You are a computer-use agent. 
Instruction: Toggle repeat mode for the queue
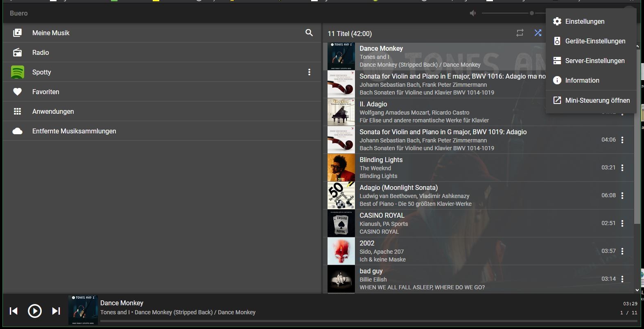pyautogui.click(x=520, y=33)
